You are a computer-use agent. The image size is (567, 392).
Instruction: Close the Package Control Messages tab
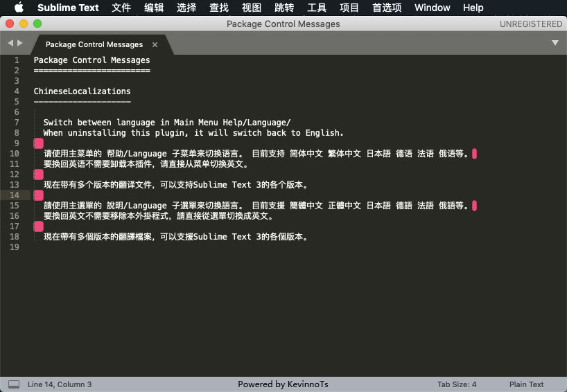pyautogui.click(x=155, y=44)
